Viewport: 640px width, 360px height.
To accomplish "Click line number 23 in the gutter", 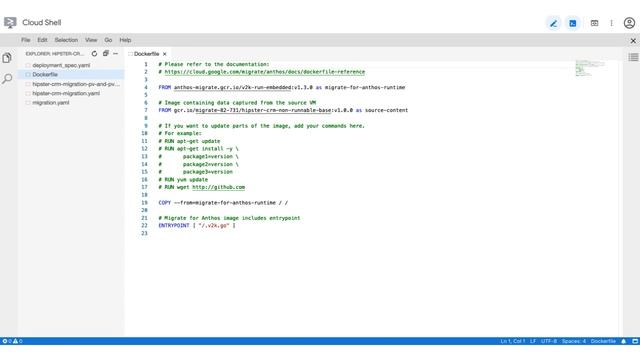I will [144, 233].
